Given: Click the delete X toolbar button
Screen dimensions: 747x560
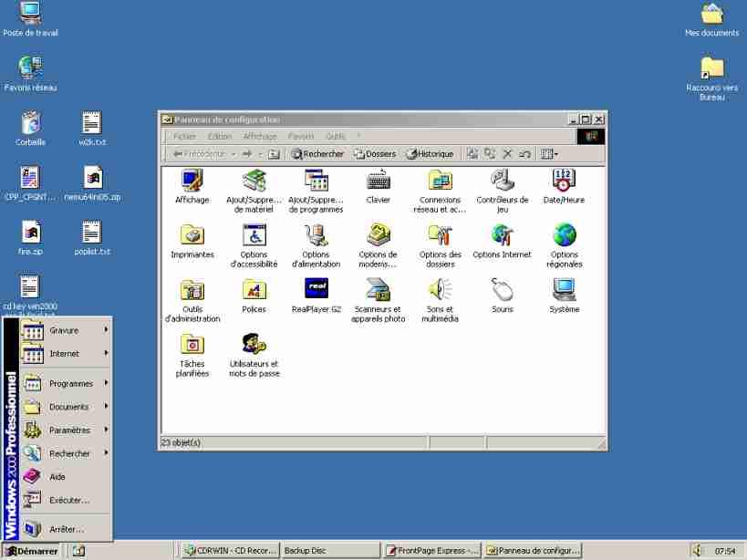Looking at the screenshot, I should point(507,154).
